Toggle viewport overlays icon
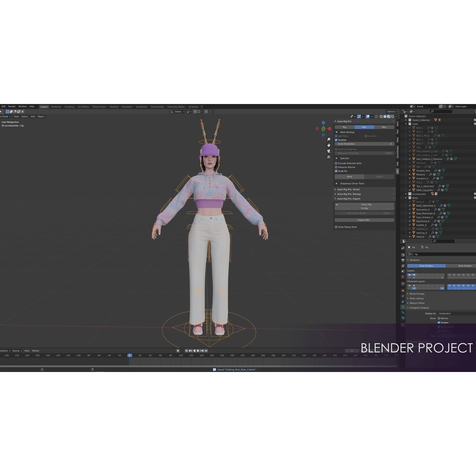The width and height of the screenshot is (476, 476). (368, 116)
